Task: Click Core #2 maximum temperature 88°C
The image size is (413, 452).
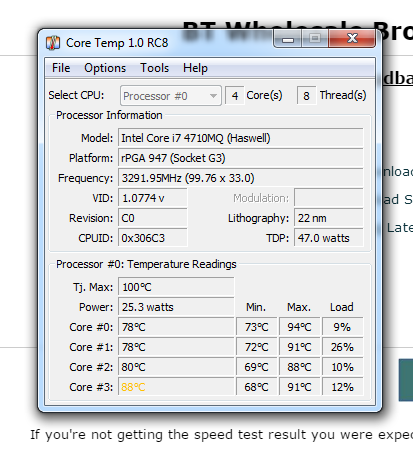Action: pyautogui.click(x=299, y=367)
